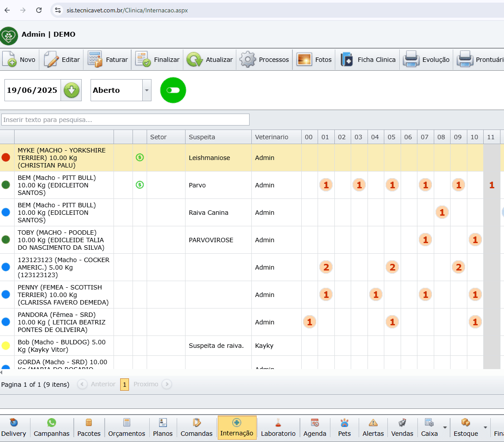Open the Agenda tab
Image resolution: width=504 pixels, height=442 pixels.
coord(315,428)
